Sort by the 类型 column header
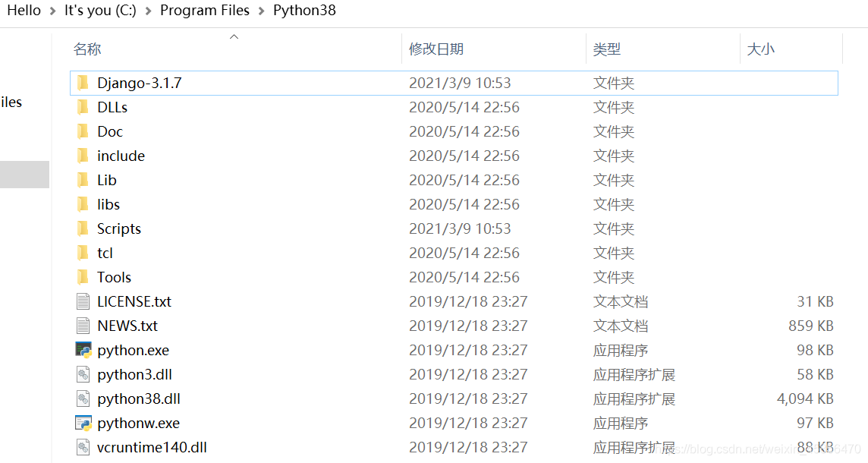This screenshot has height=463, width=868. 607,49
